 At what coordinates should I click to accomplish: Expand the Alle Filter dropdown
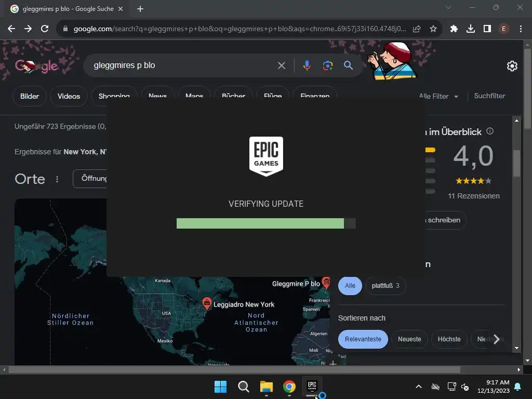tap(438, 96)
